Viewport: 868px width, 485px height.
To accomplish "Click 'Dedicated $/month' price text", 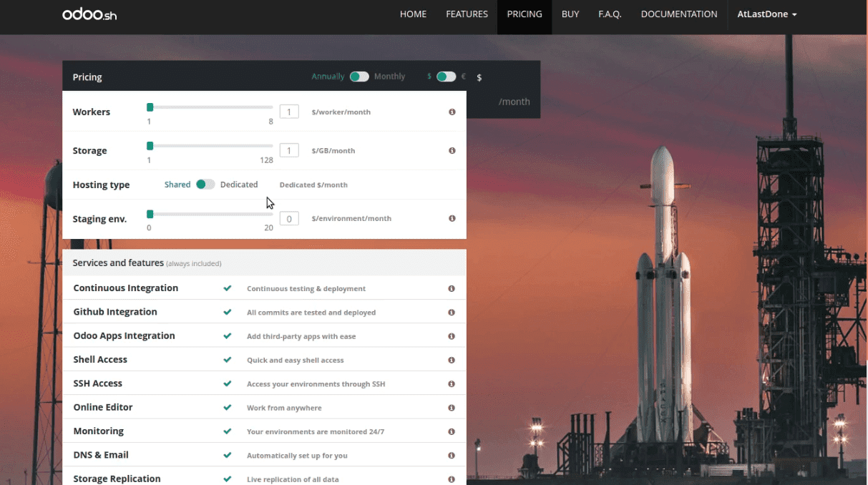I will tap(313, 185).
